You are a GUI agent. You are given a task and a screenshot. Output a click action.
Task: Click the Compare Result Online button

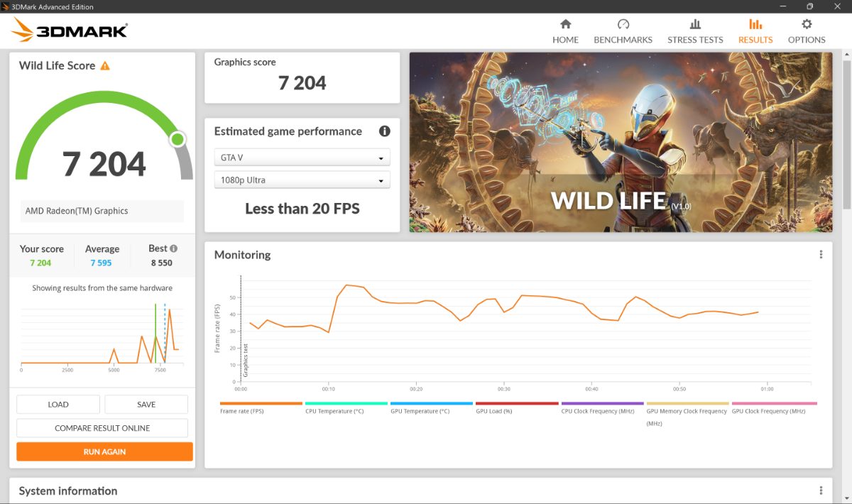[102, 428]
